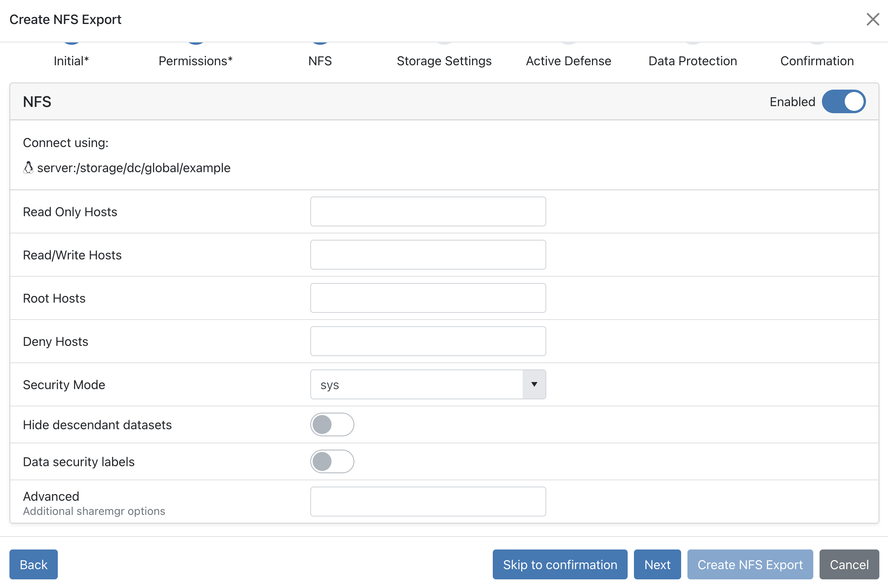Viewport: 888px width, 588px height.
Task: Disable the NFS Enabled toggle
Action: pyautogui.click(x=844, y=101)
